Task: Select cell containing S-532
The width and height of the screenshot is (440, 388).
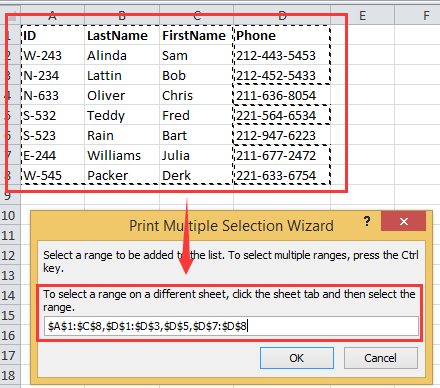Action: (53, 115)
